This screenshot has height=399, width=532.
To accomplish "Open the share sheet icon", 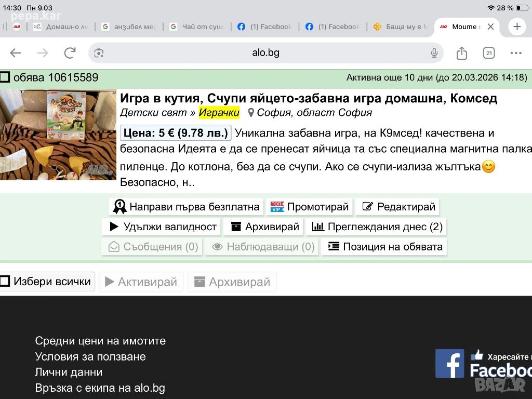I will point(462,53).
